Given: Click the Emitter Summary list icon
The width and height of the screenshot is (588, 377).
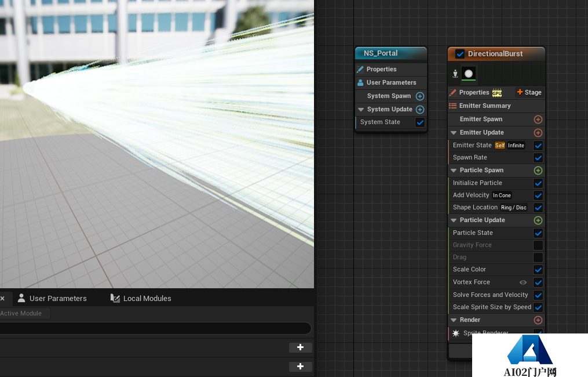Looking at the screenshot, I should coord(453,106).
